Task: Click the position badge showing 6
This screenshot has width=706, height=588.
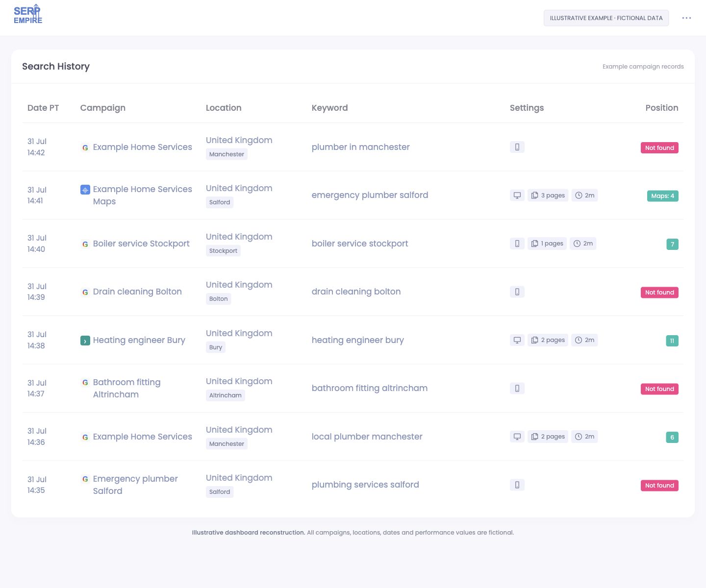Action: pyautogui.click(x=672, y=437)
